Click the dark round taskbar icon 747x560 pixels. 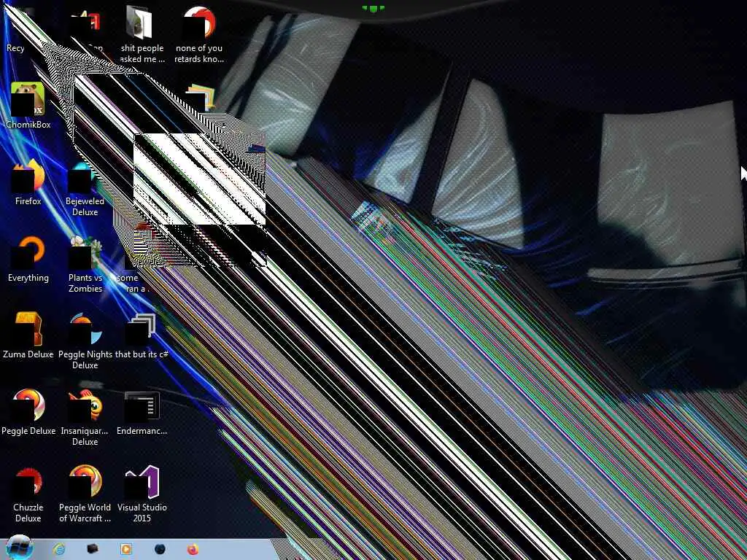(x=160, y=549)
